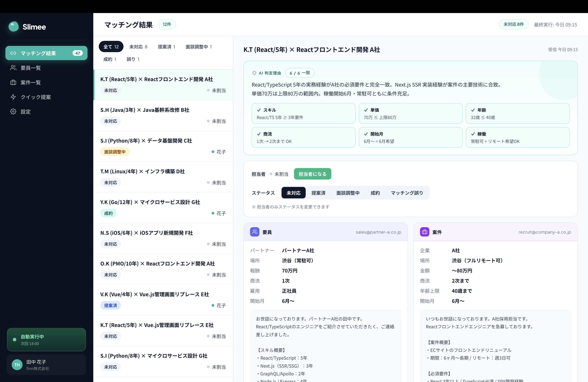Image resolution: width=588 pixels, height=382 pixels.
Task: Click 最終実行: 今日 09:15 text
Action: click(x=555, y=25)
